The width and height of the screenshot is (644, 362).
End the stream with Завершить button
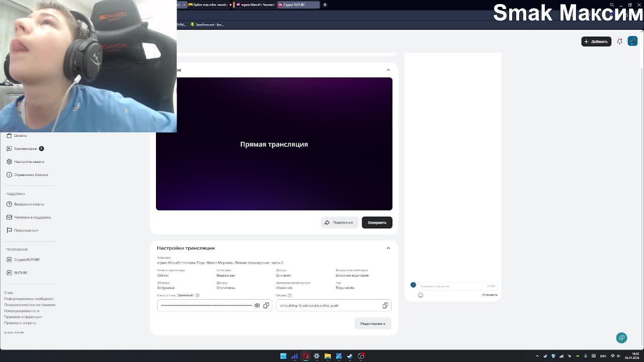point(377,222)
